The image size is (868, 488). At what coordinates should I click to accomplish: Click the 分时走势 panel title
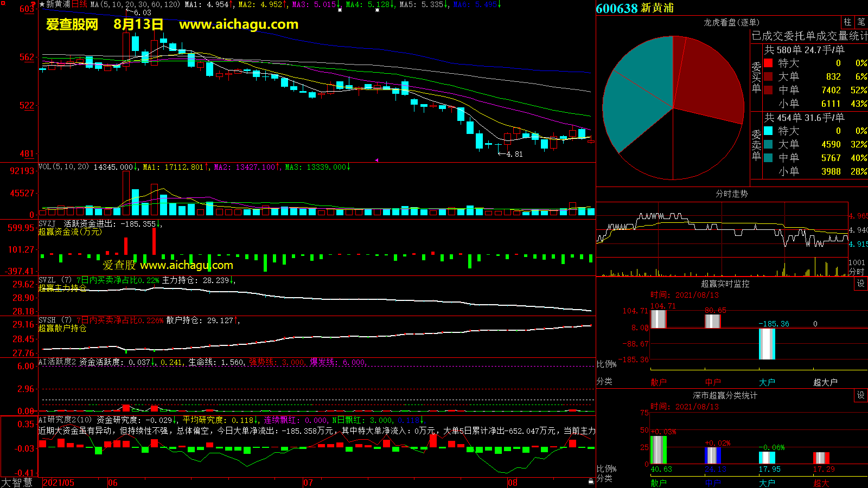tap(731, 194)
